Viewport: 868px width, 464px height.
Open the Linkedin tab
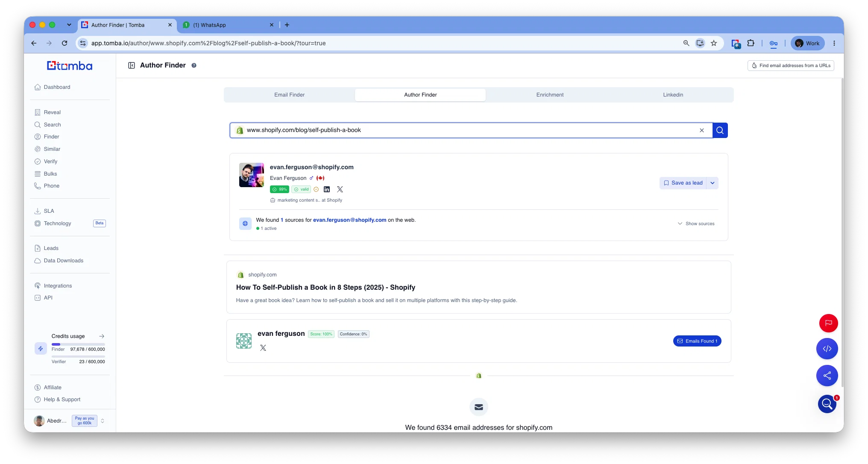click(673, 95)
